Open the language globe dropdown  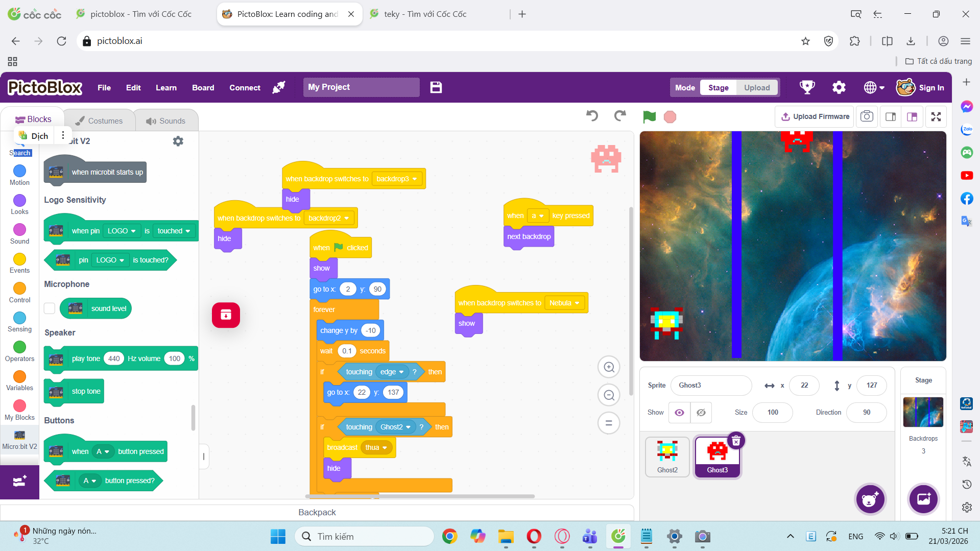[874, 87]
